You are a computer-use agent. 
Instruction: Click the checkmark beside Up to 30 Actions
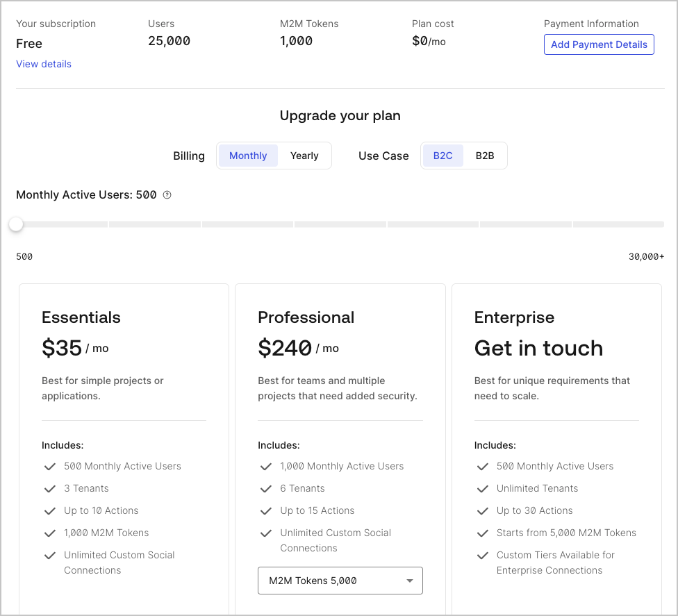(x=483, y=510)
